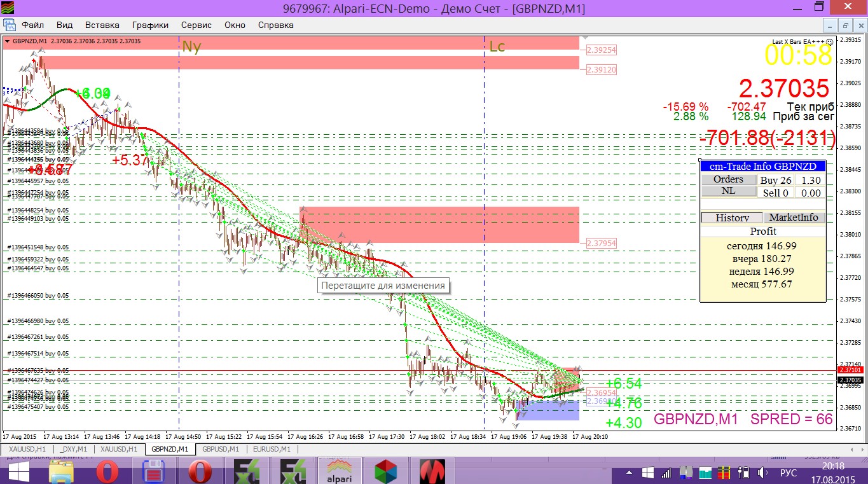Click the 2.39120 zone price label
868x484 pixels.
click(x=602, y=69)
